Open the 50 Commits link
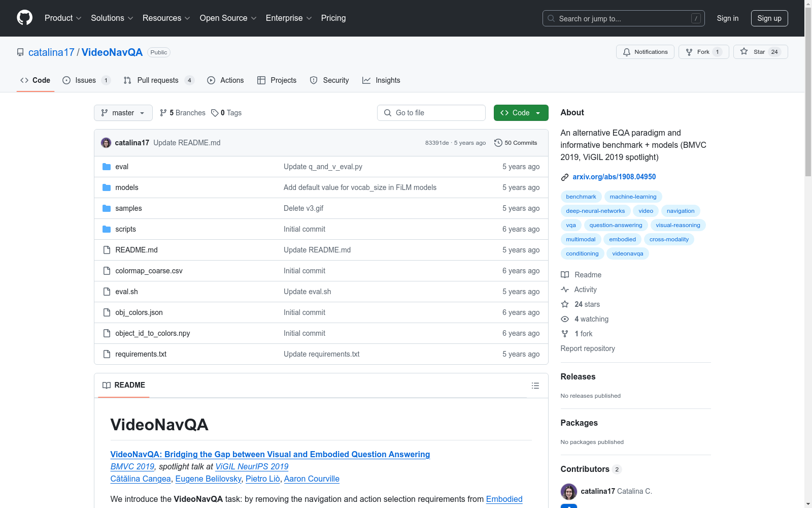The image size is (812, 508). 516,143
